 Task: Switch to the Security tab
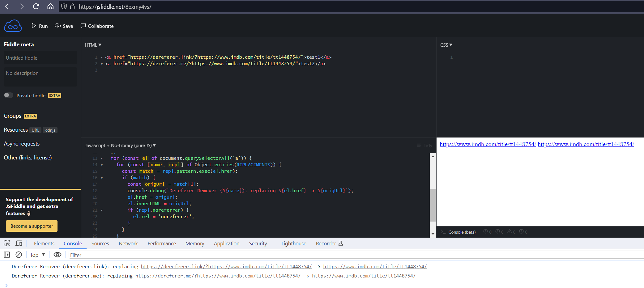(x=258, y=244)
